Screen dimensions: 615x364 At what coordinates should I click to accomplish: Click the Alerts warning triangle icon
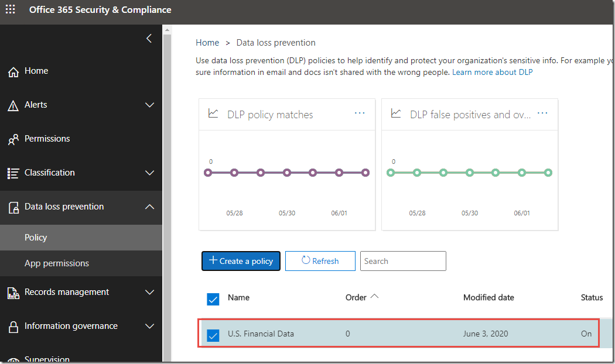13,105
